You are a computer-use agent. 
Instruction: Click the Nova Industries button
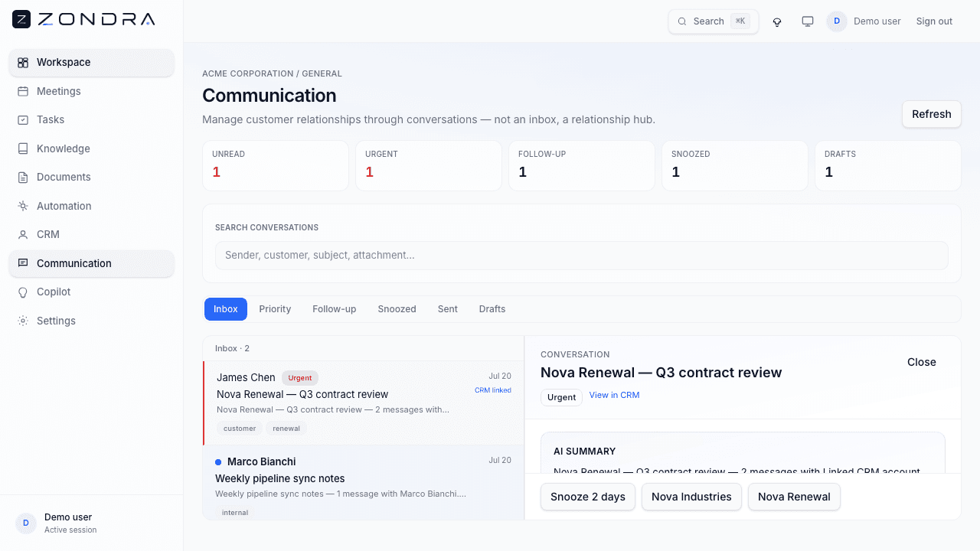(x=691, y=497)
